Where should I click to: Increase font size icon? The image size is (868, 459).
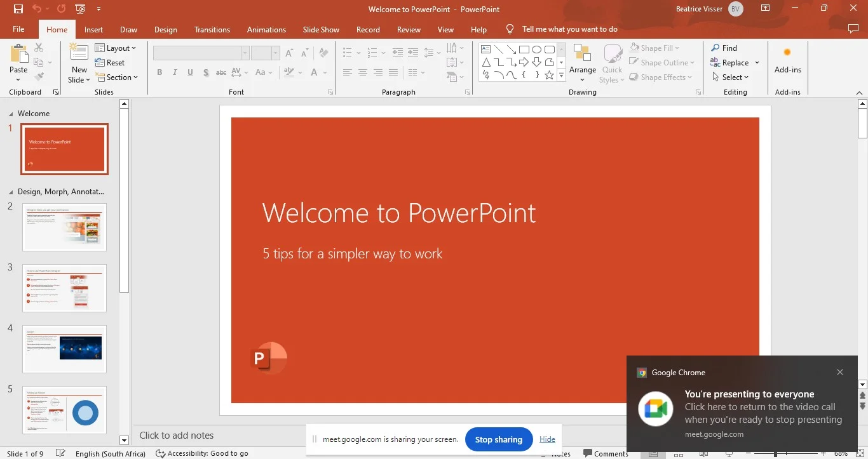tap(289, 53)
